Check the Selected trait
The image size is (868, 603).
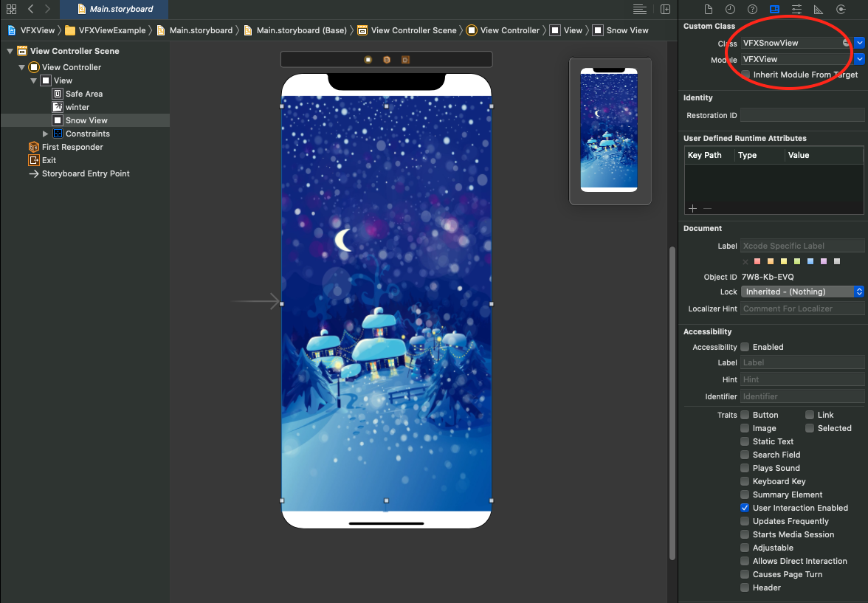pyautogui.click(x=810, y=428)
